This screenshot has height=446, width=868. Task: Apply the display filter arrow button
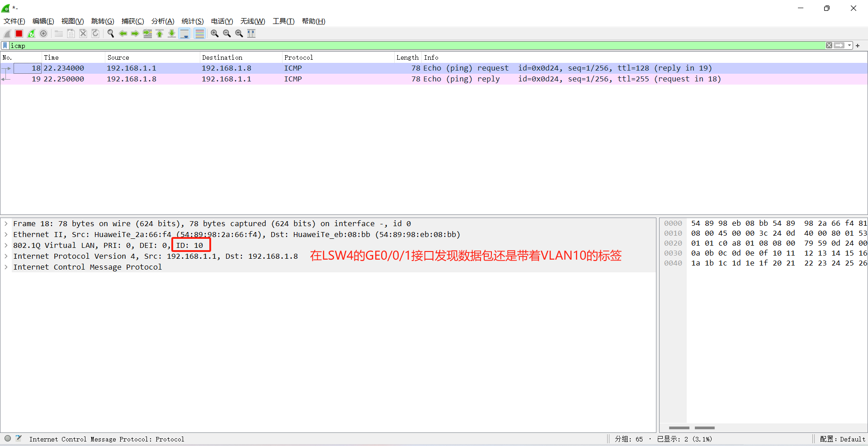[840, 46]
